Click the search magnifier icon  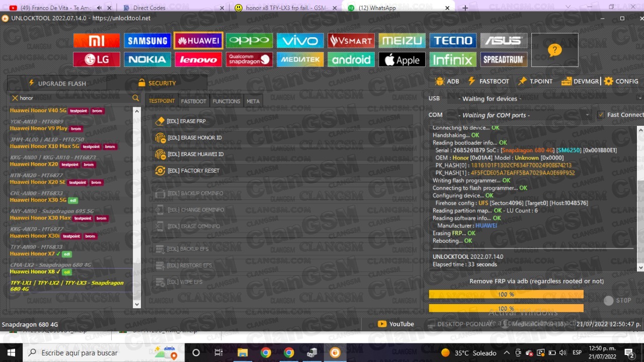tap(135, 98)
